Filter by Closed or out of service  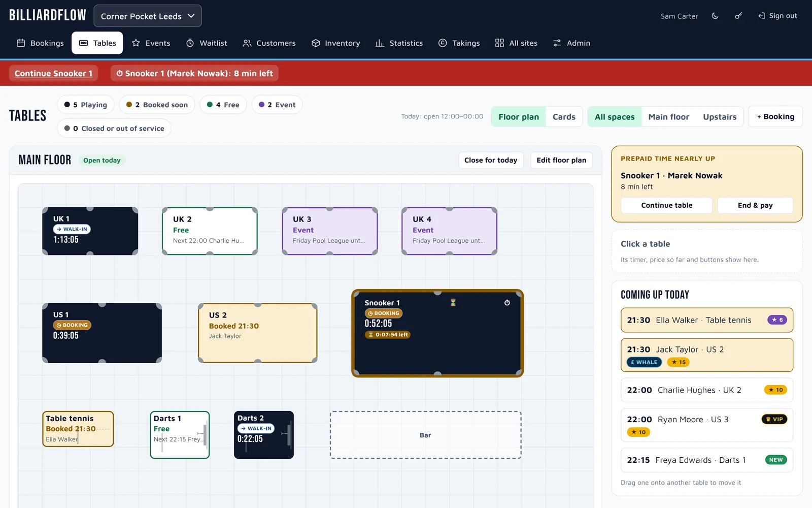click(x=114, y=129)
